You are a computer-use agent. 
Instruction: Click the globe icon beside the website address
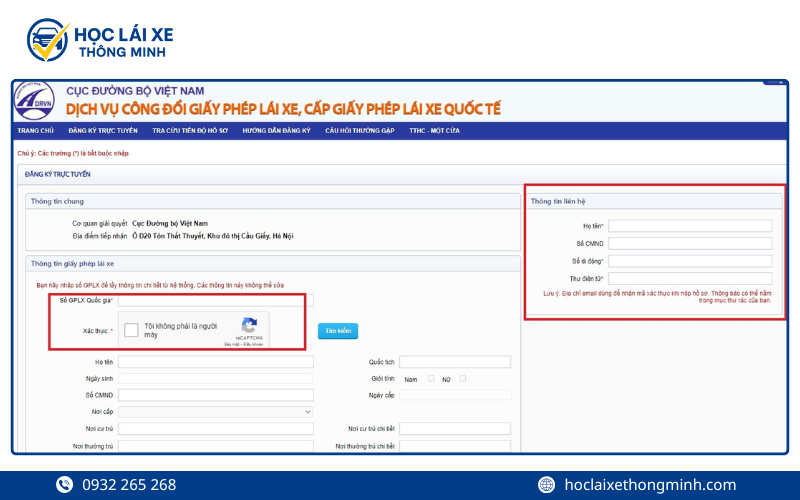(x=546, y=484)
